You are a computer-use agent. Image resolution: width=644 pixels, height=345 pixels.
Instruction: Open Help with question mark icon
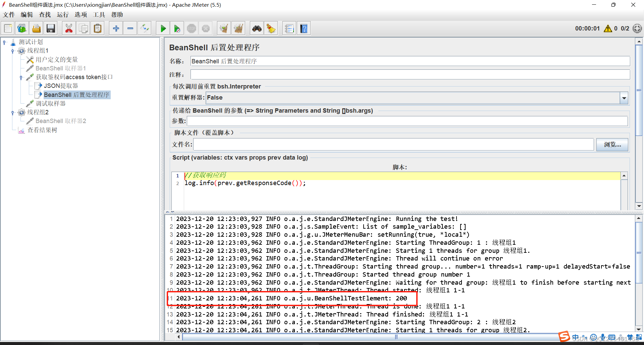coord(304,28)
